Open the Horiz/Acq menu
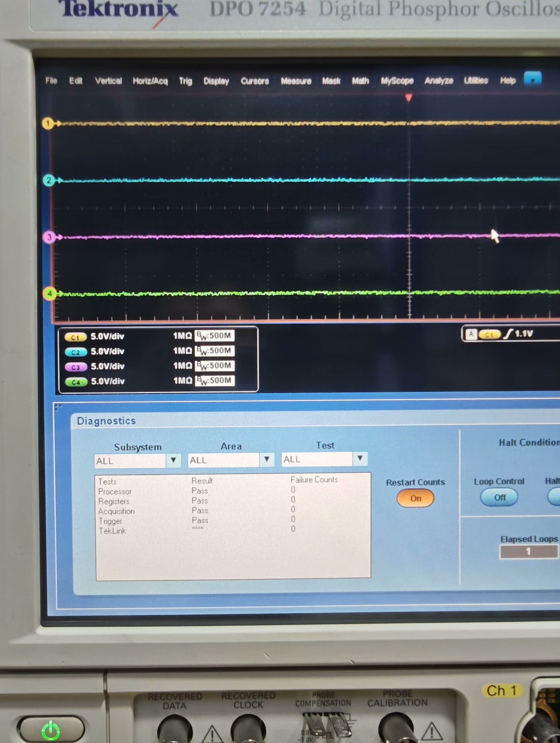This screenshot has width=560, height=743. click(150, 81)
